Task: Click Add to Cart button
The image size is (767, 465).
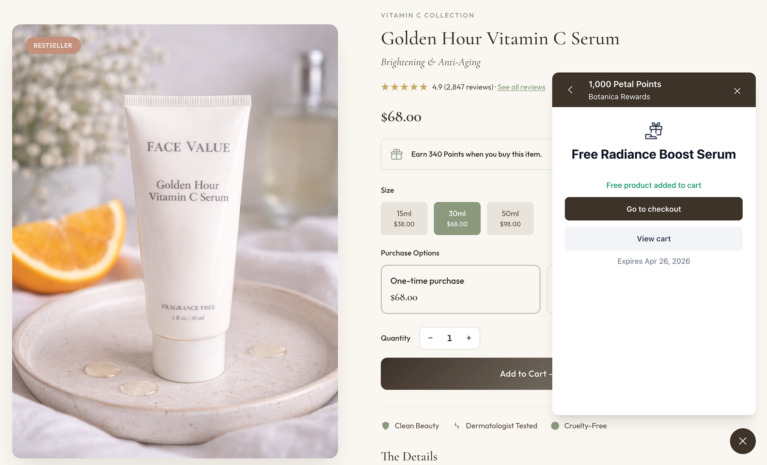Action: 467,374
